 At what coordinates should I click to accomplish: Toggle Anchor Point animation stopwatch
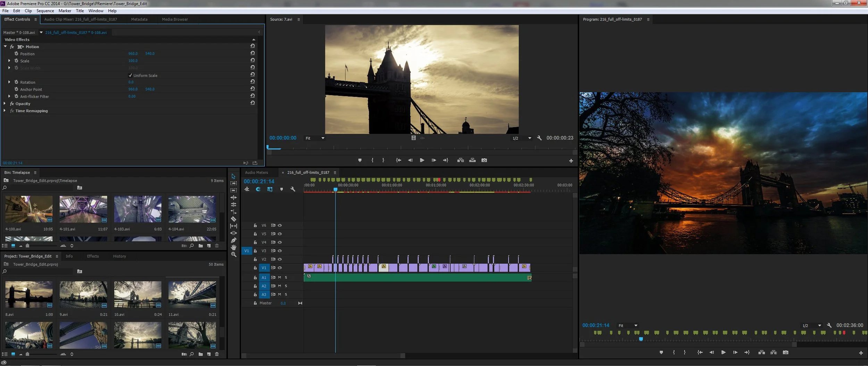(16, 89)
